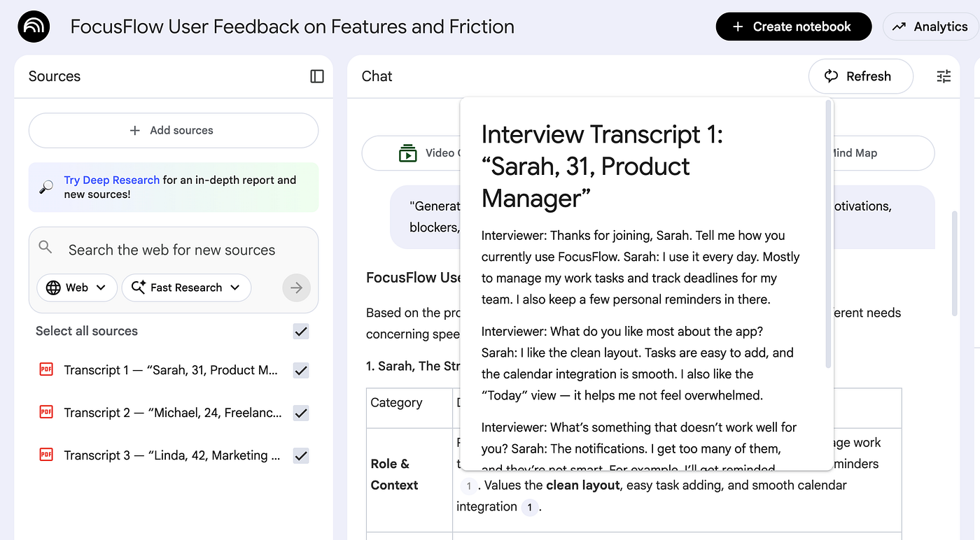Click the NotebookLM logo icon
980x540 pixels.
tap(34, 27)
